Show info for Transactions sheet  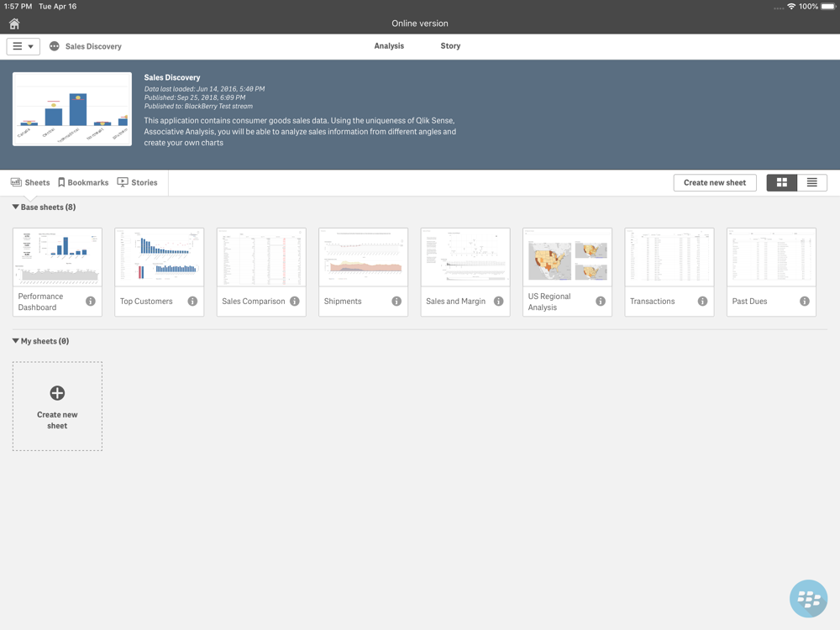(702, 301)
